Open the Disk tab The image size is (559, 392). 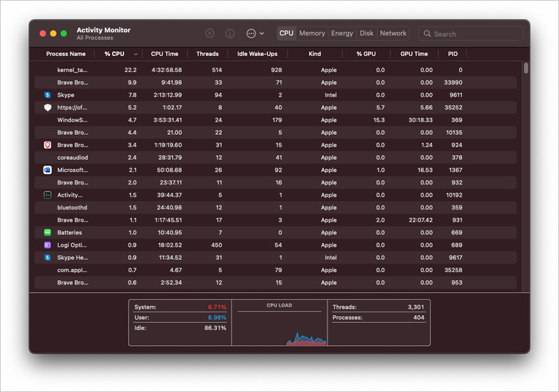[366, 33]
